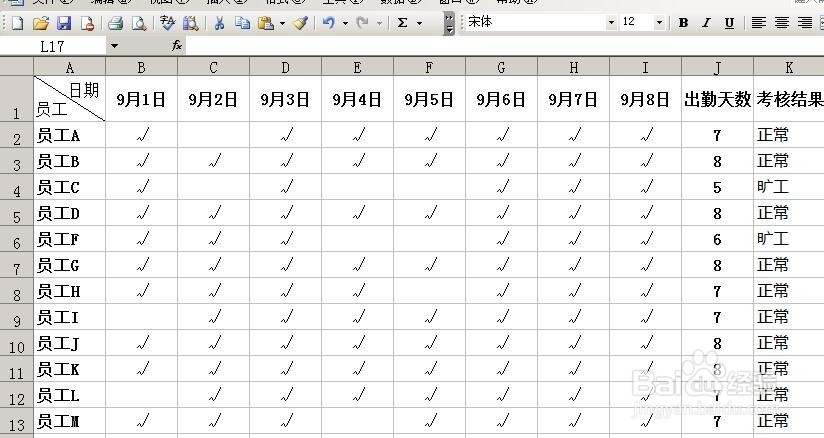Select the 考核结果 header cell
Viewport: 824px width, 438px height.
789,99
